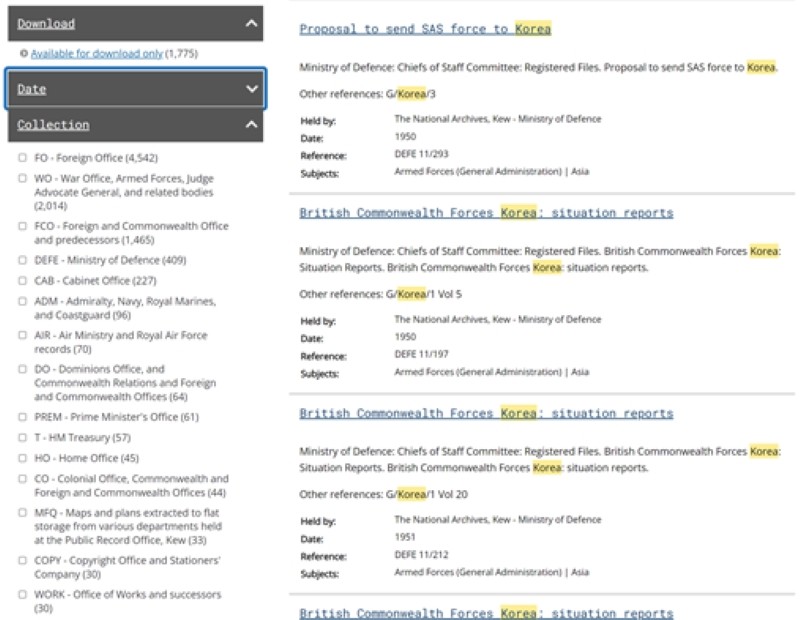The height and width of the screenshot is (620, 800).
Task: Click the date 1951 value
Action: point(405,537)
